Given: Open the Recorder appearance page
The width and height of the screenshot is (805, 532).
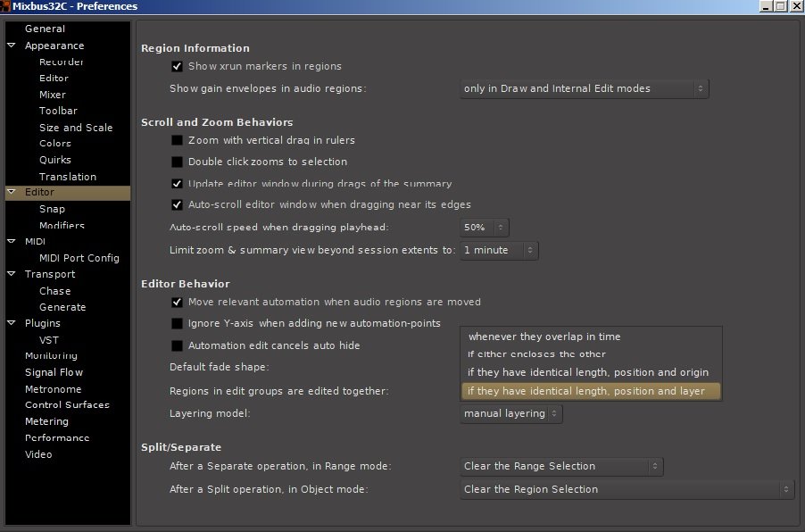Looking at the screenshot, I should [x=61, y=62].
